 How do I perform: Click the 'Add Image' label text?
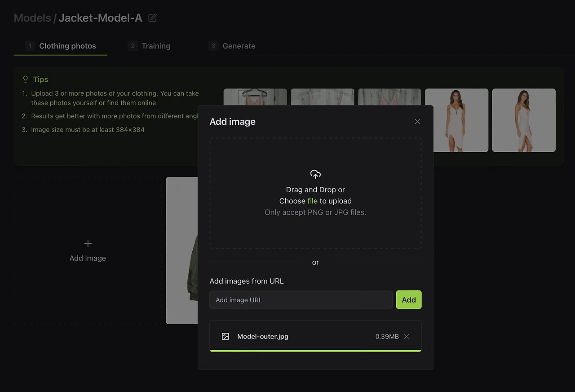(88, 258)
